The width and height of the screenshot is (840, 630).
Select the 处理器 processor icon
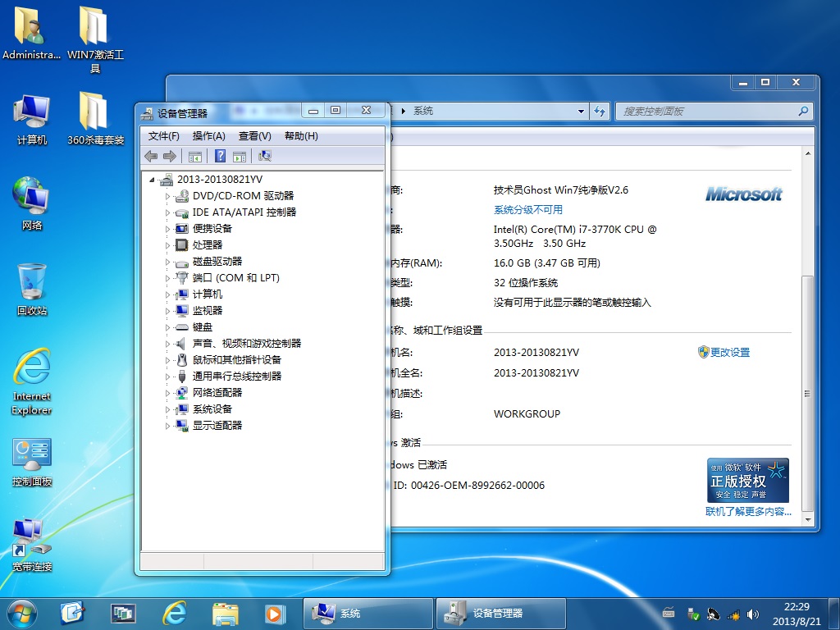coord(182,245)
